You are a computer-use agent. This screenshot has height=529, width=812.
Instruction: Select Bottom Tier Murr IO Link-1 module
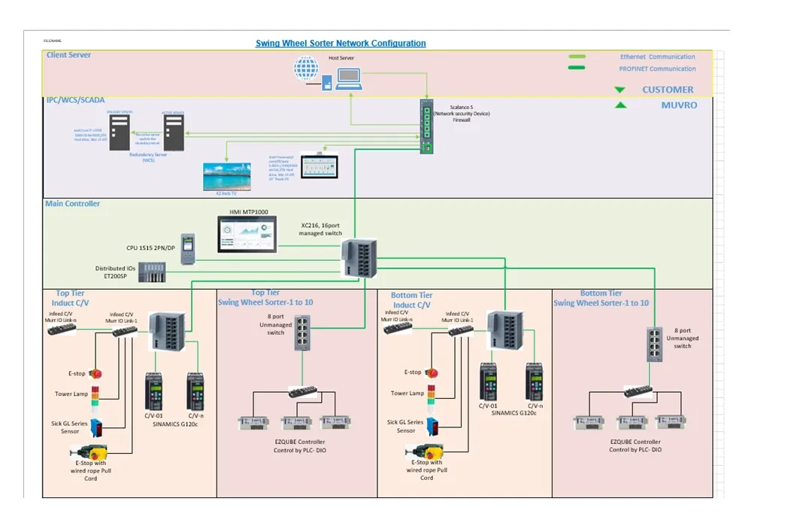(461, 330)
